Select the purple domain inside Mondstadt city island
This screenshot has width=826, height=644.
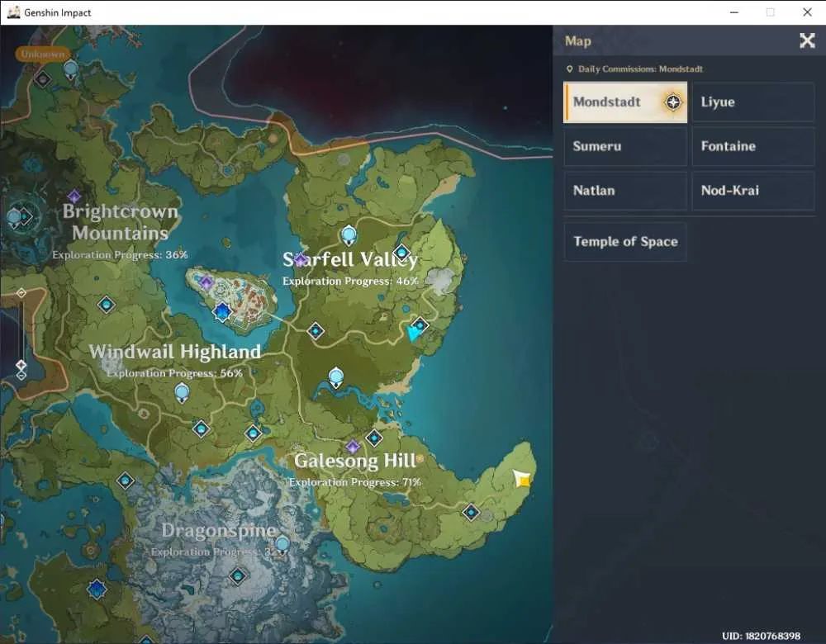coord(206,282)
